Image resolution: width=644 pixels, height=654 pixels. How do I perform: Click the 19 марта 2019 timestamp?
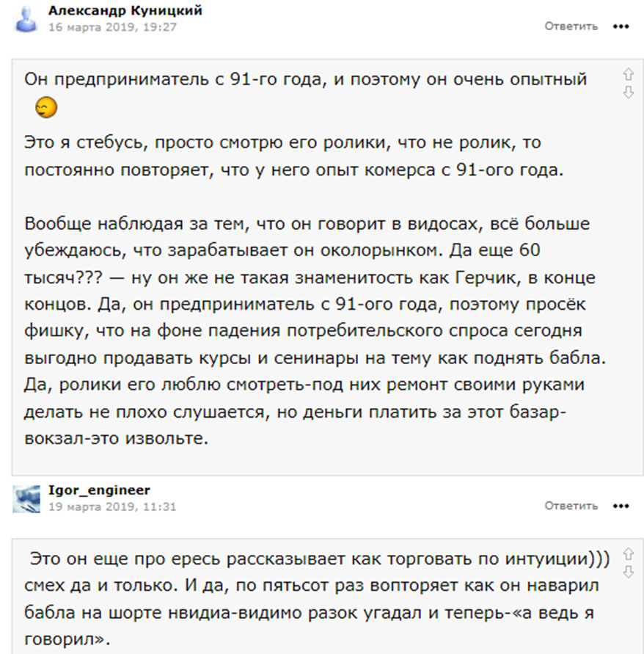pos(112,506)
